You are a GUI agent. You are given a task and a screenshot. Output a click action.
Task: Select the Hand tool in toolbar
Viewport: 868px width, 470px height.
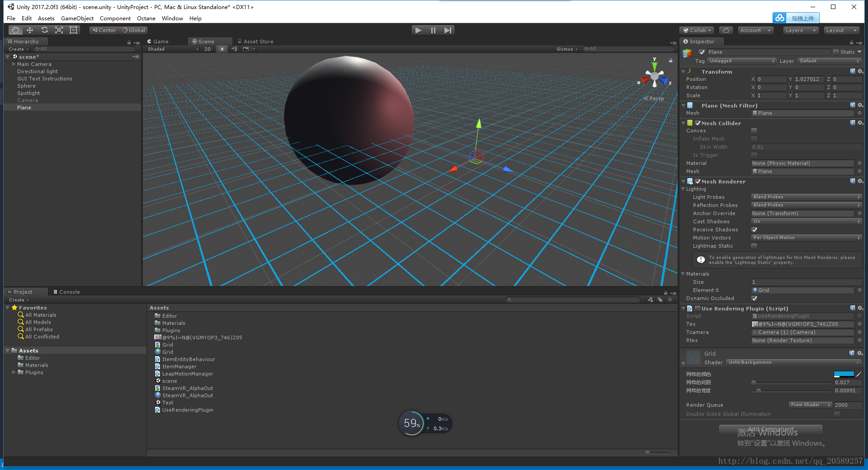(15, 30)
